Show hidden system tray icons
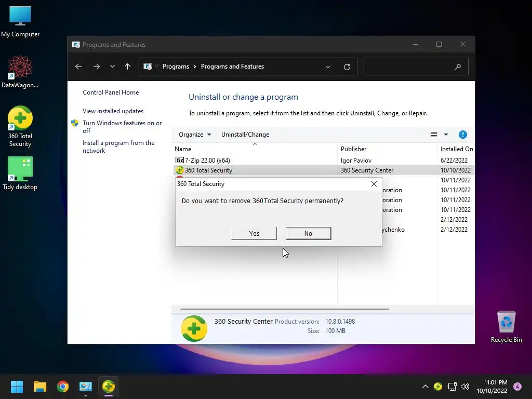Screen dimensions: 532x399 pos(425,387)
